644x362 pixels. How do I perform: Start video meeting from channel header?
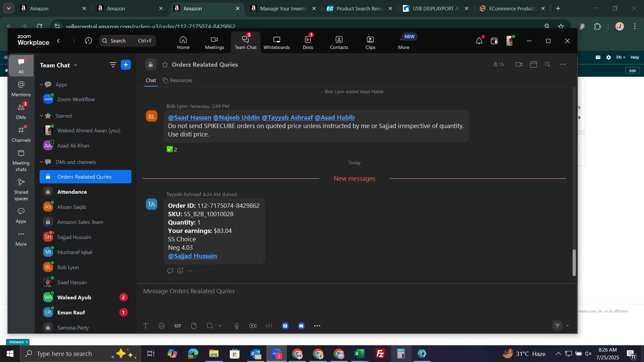pyautogui.click(x=519, y=64)
